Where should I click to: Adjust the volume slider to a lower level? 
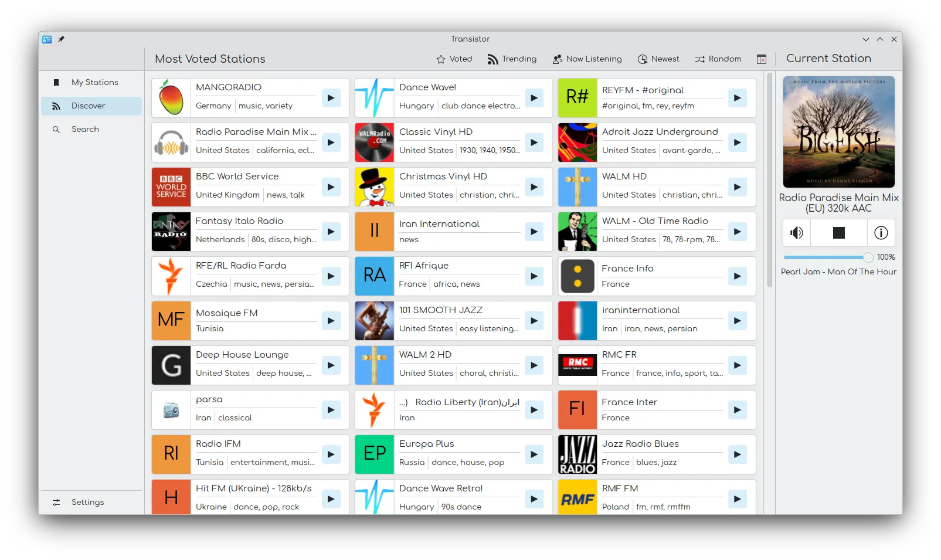[x=821, y=257]
